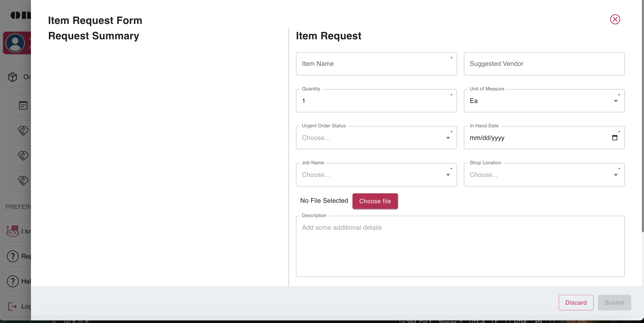Select the document icon in the sidebar

coord(23,105)
